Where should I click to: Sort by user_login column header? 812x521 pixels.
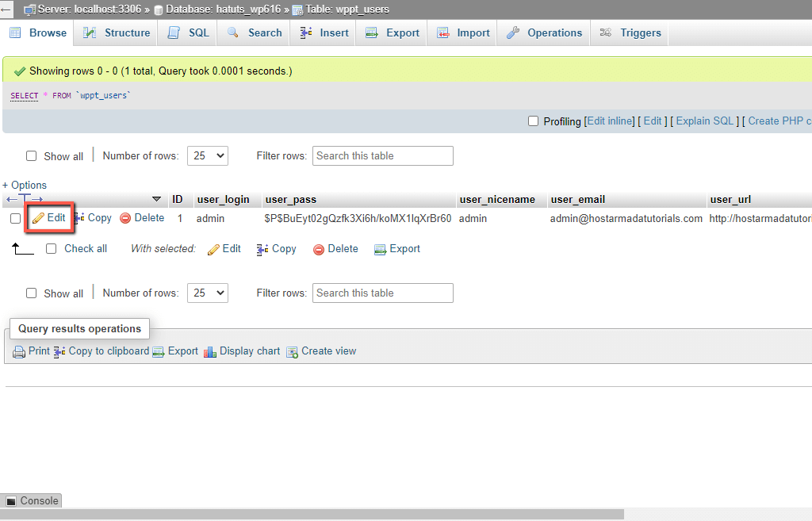[x=223, y=199]
